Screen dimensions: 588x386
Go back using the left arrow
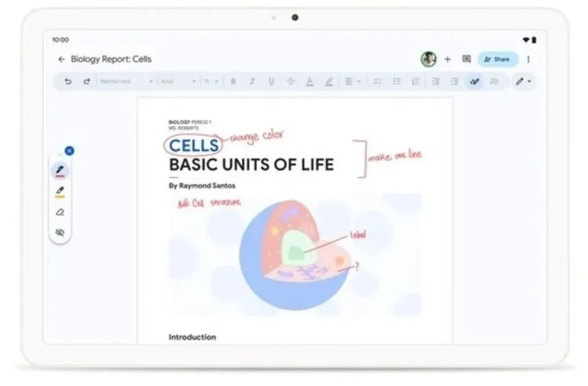(61, 59)
